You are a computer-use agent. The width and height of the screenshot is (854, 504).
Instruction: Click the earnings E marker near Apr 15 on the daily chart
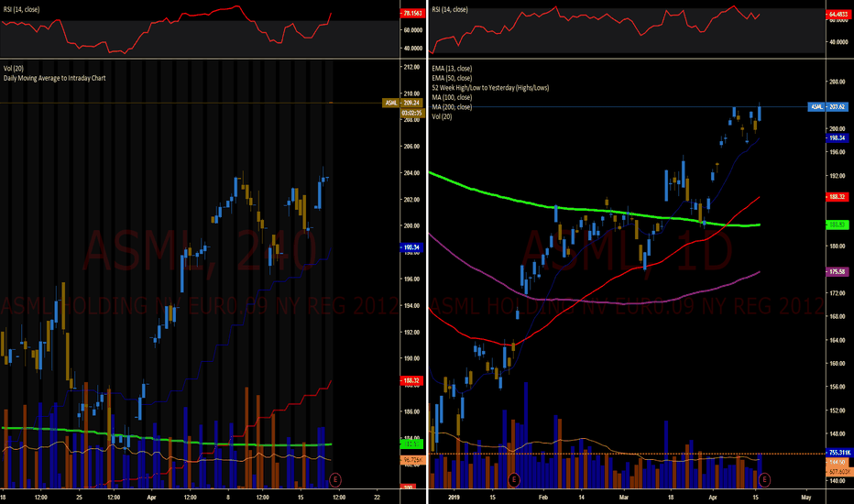tap(764, 479)
